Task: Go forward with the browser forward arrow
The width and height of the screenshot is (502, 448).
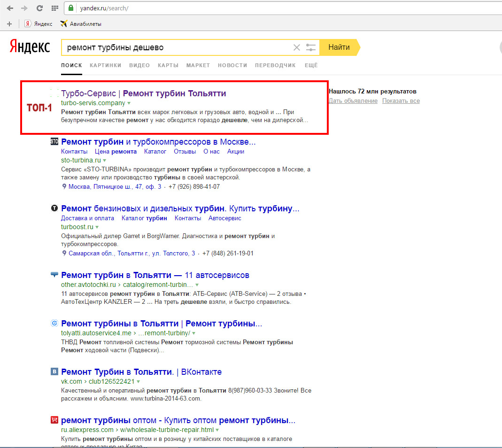Action: click(x=24, y=8)
